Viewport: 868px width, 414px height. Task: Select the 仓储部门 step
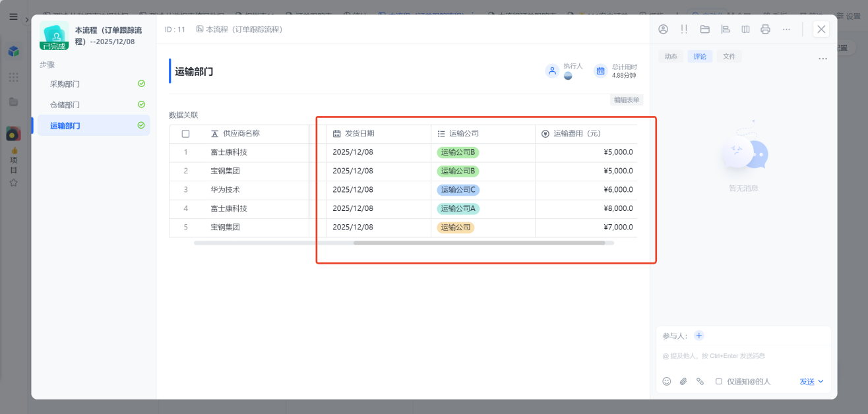pos(94,105)
